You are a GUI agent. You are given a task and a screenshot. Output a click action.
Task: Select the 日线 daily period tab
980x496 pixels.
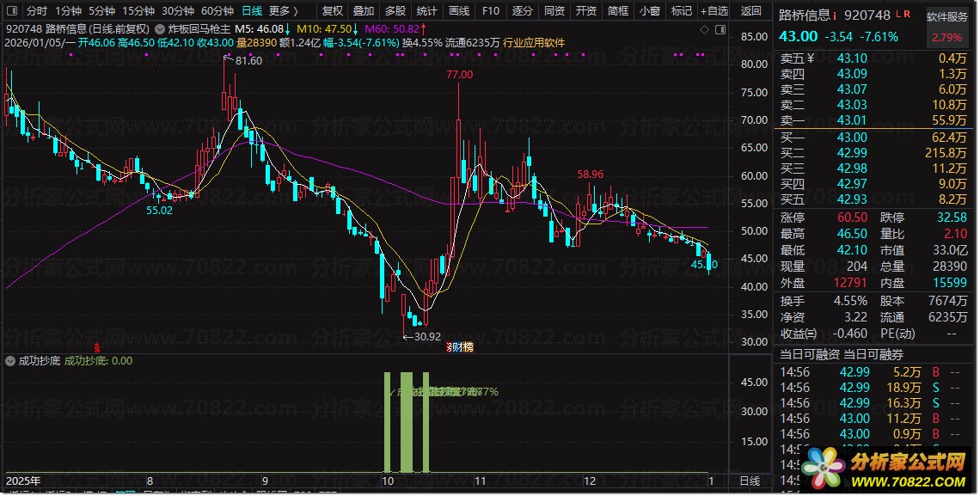[x=252, y=10]
